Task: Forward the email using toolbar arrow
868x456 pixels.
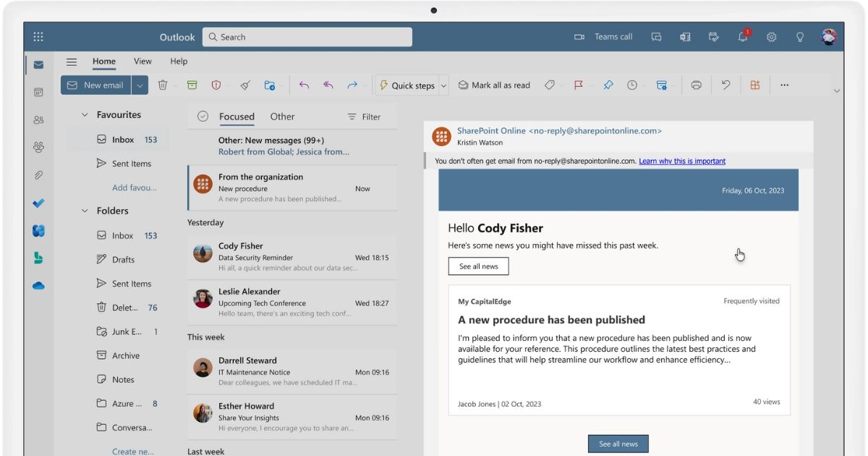Action: [352, 85]
